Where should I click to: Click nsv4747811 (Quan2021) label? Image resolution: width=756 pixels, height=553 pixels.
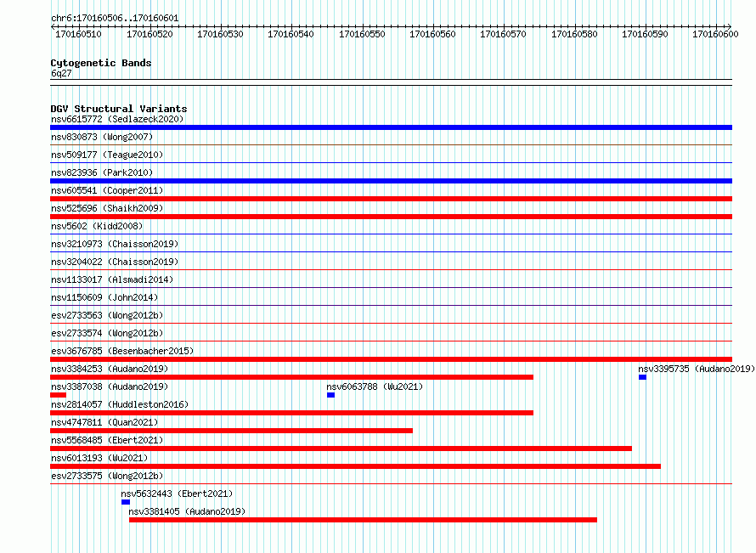point(104,422)
